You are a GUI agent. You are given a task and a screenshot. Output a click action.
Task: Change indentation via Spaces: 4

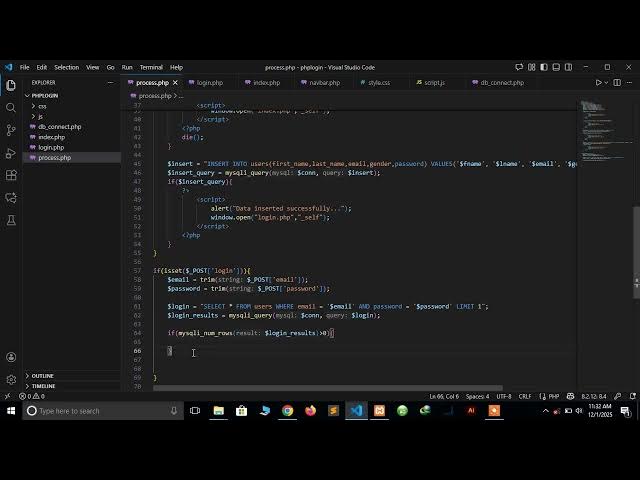[x=478, y=396]
